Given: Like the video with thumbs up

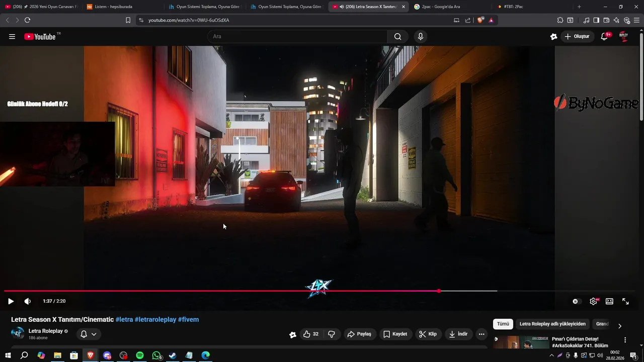Looking at the screenshot, I should [x=310, y=334].
